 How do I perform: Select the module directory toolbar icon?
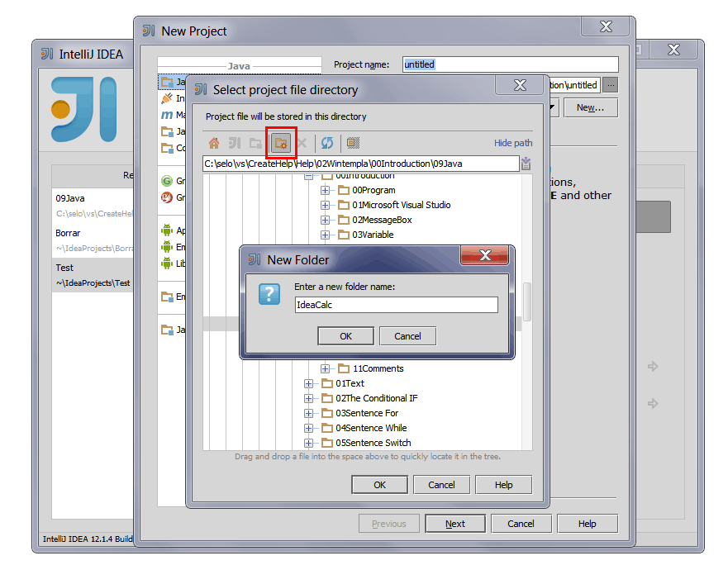click(x=255, y=143)
